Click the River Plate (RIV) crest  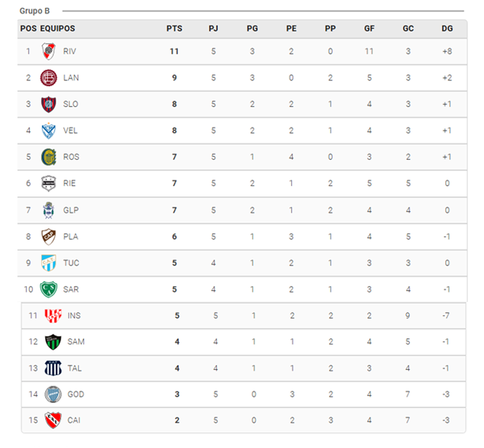[x=48, y=52]
